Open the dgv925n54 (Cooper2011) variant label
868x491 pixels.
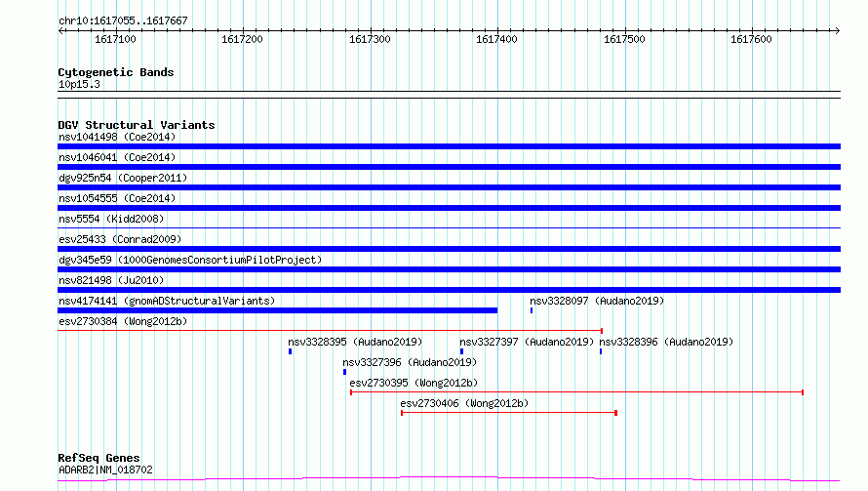point(123,178)
